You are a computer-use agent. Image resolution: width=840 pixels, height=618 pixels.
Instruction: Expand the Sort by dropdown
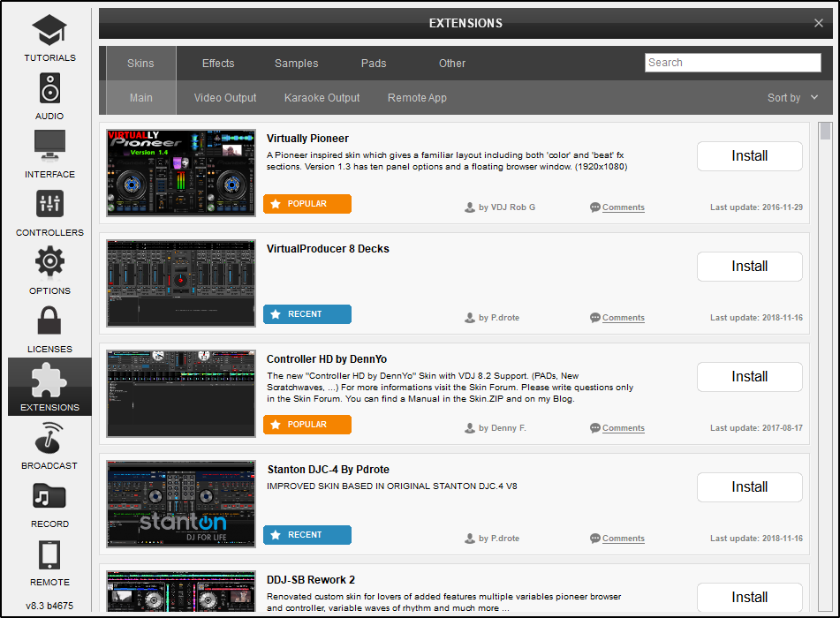point(792,97)
